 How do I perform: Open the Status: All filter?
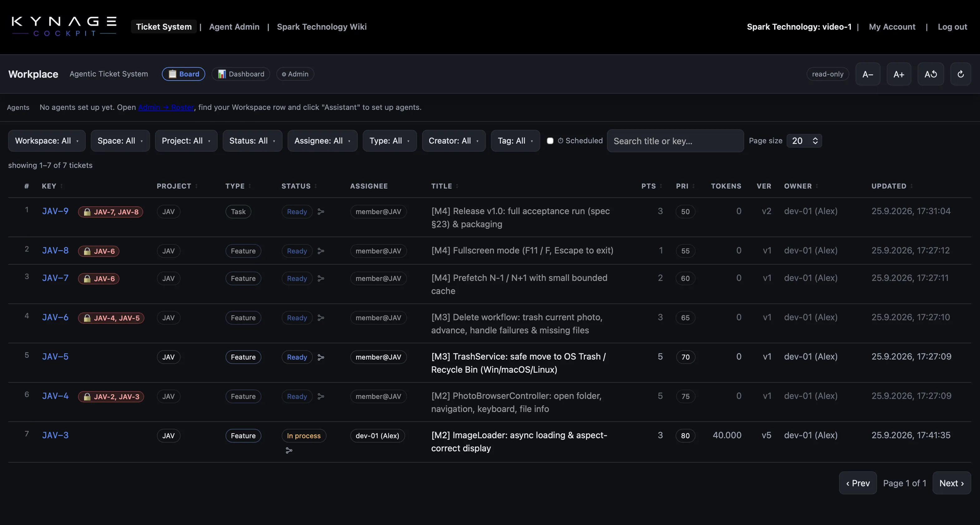click(x=252, y=141)
